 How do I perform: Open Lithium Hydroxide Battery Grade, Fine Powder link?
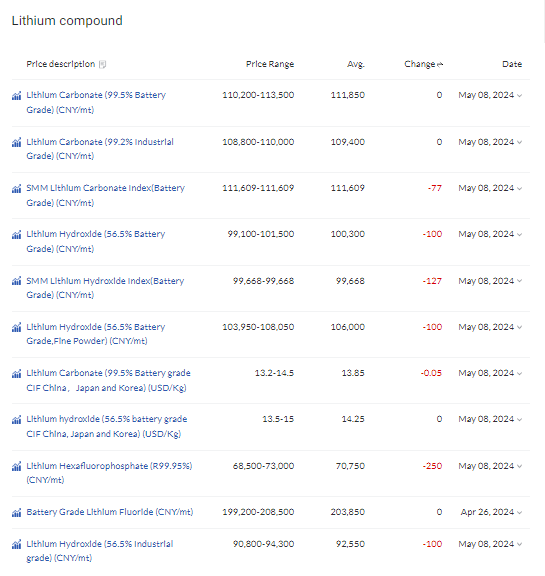pyautogui.click(x=95, y=334)
